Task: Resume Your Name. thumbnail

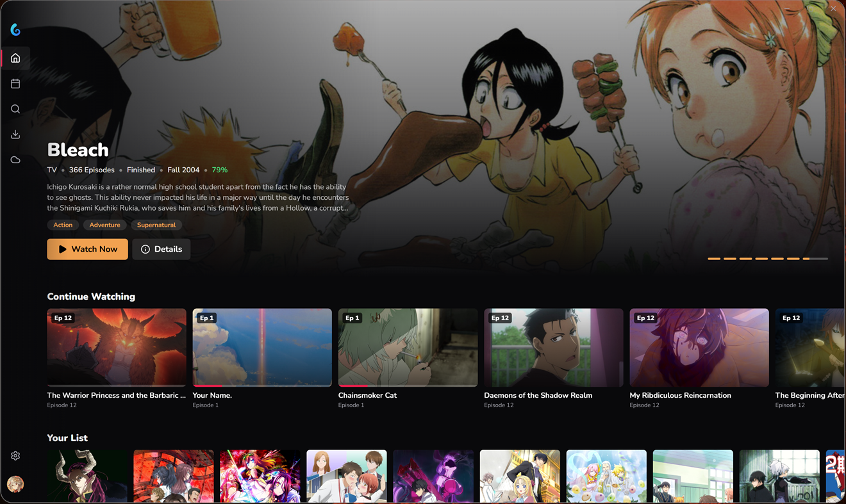Action: tap(262, 348)
